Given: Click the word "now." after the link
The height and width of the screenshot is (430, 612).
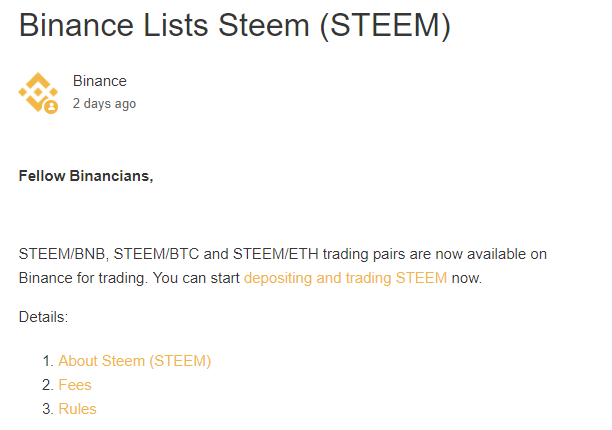Looking at the screenshot, I should pos(466,278).
